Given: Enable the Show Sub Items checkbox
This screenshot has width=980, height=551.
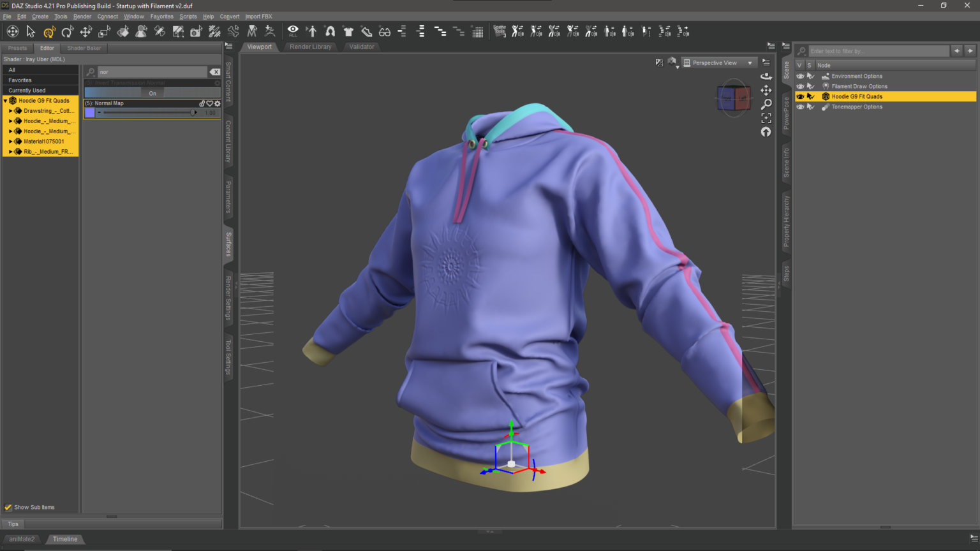Looking at the screenshot, I should (x=8, y=507).
